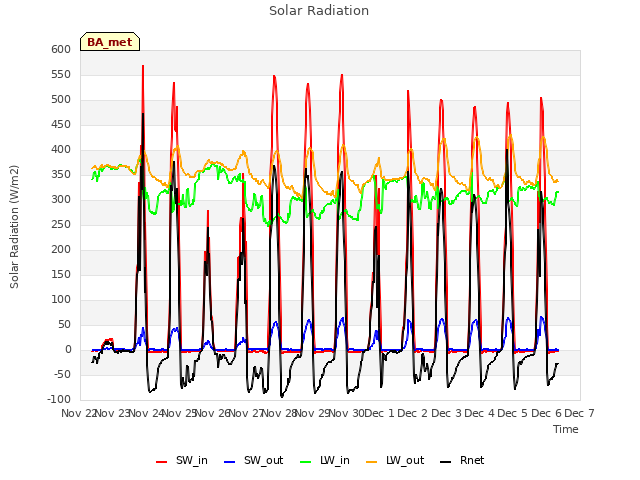640x480 pixels.
Task: Click the orange LW_out legend swatch
Action: pos(372,462)
